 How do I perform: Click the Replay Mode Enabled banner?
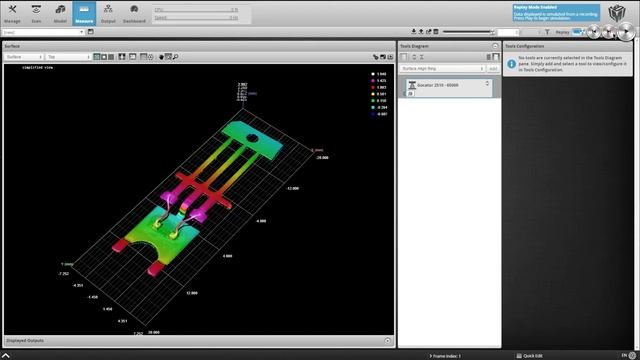tap(556, 13)
